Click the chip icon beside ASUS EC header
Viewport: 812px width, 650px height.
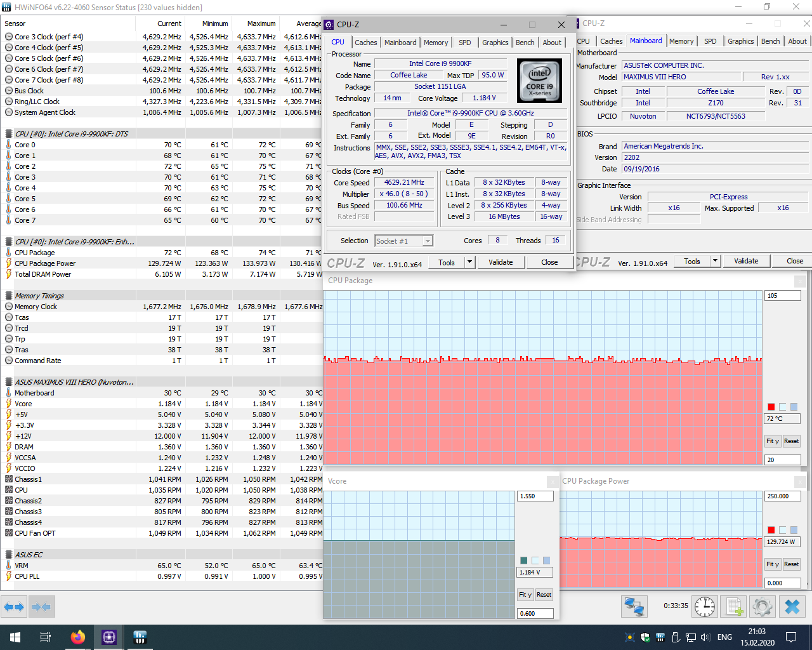[x=9, y=555]
